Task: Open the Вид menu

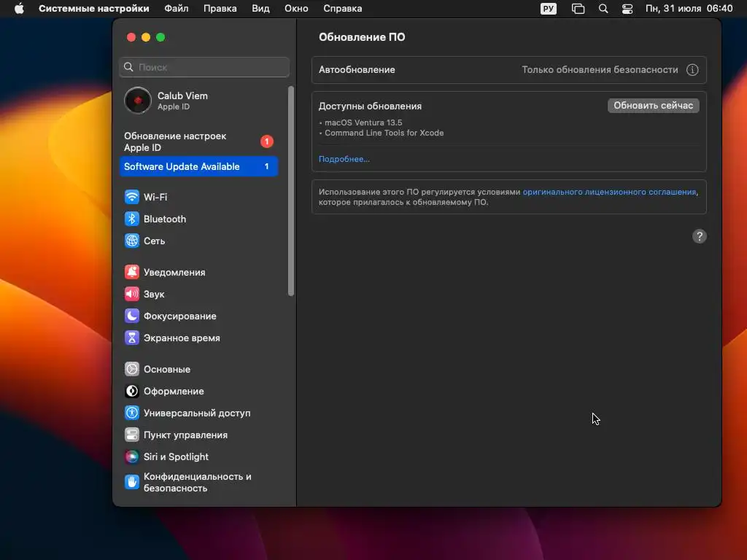Action: coord(260,9)
